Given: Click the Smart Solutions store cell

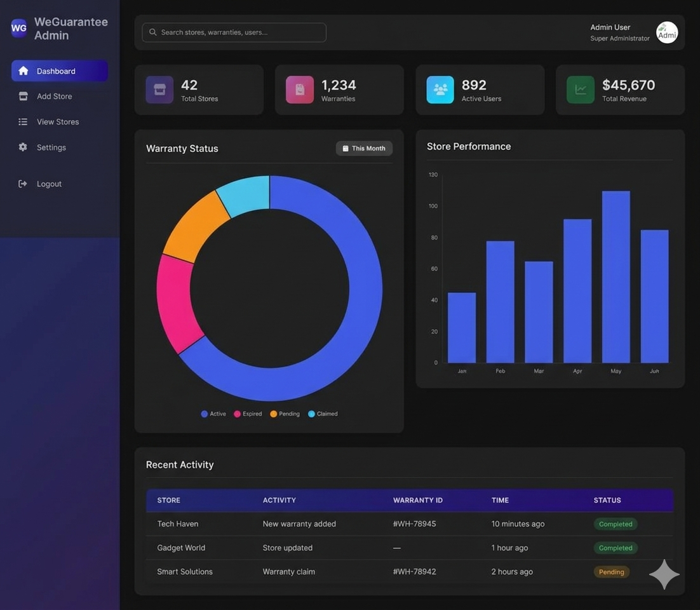Looking at the screenshot, I should tap(184, 572).
